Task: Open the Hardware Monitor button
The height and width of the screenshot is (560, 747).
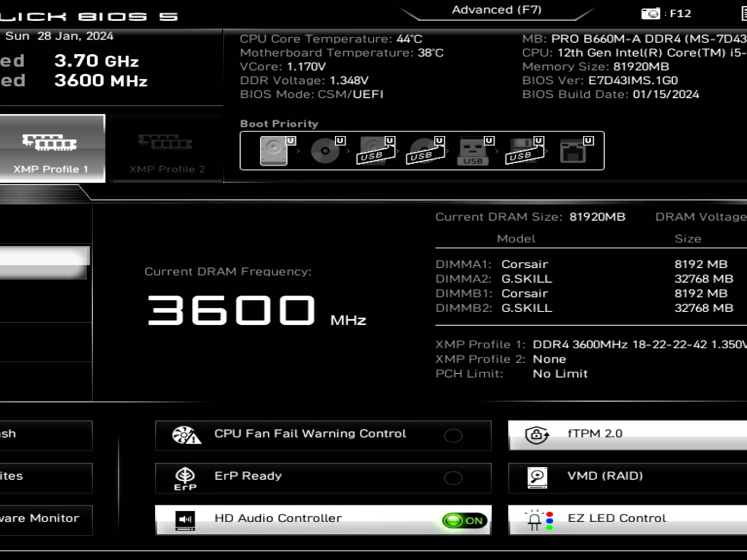Action: coord(46,520)
